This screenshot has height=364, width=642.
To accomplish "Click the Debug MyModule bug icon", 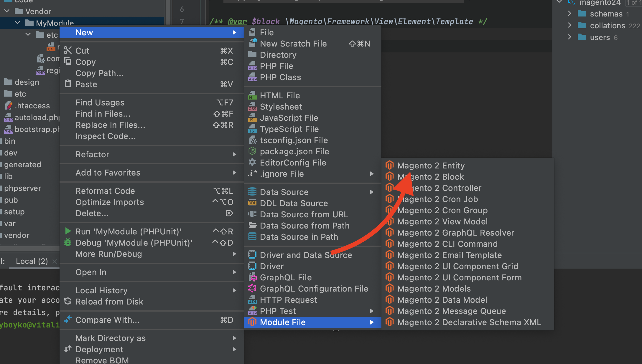I will (68, 243).
